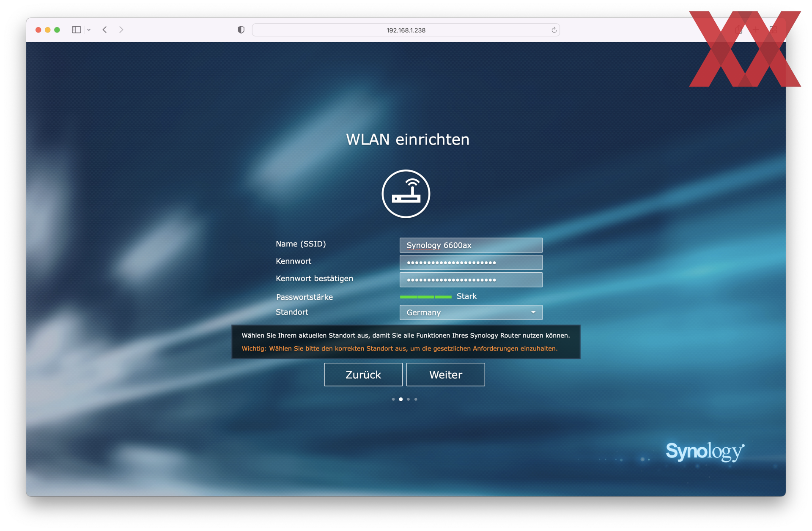Click the 'Stark' strength label
Viewport: 812px width, 531px height.
[x=466, y=296]
